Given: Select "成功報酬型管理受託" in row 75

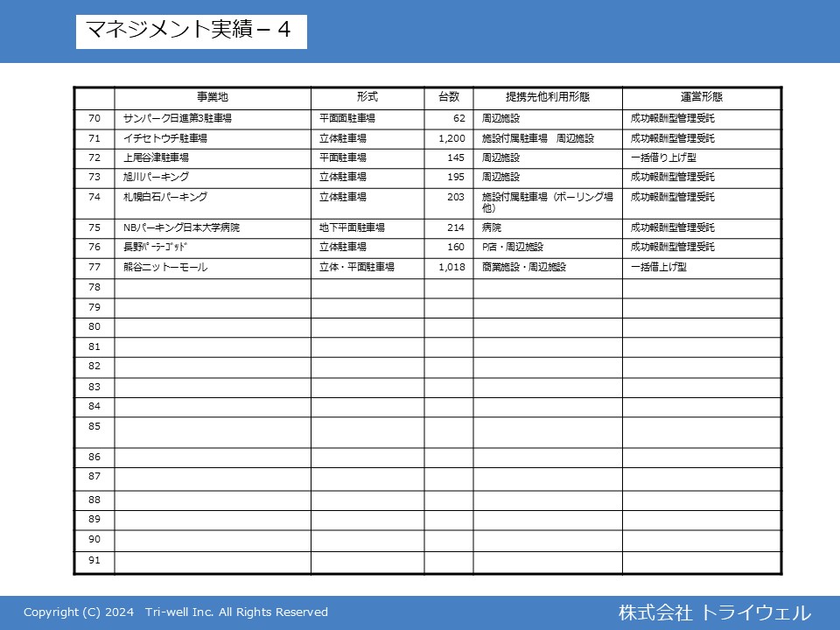Looking at the screenshot, I should (673, 227).
